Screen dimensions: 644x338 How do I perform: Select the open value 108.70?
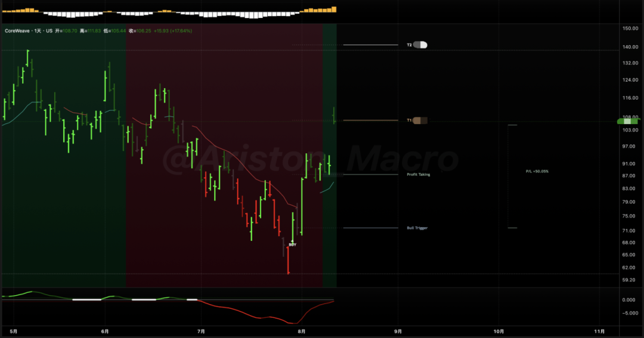70,31
